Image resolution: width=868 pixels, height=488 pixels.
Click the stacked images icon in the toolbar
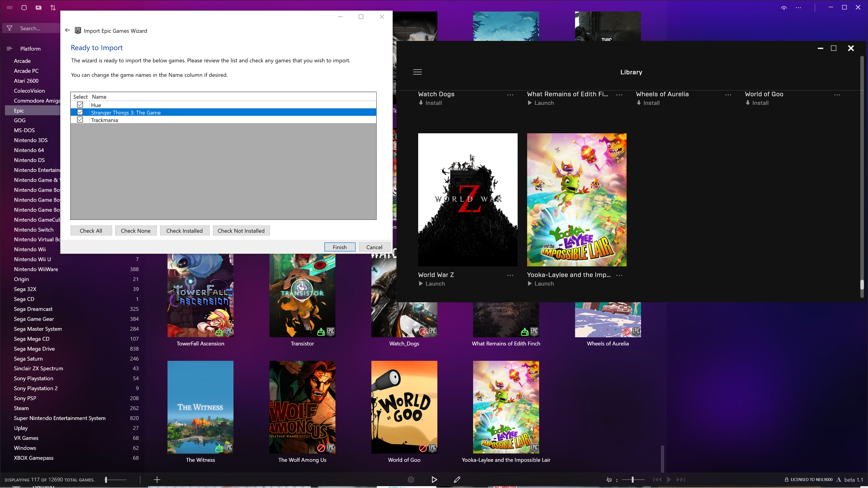click(38, 7)
